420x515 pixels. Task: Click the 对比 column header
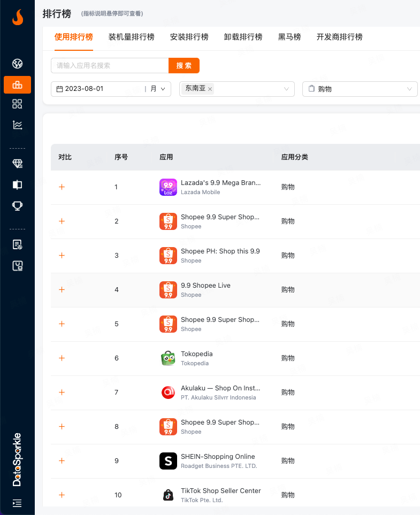(65, 157)
